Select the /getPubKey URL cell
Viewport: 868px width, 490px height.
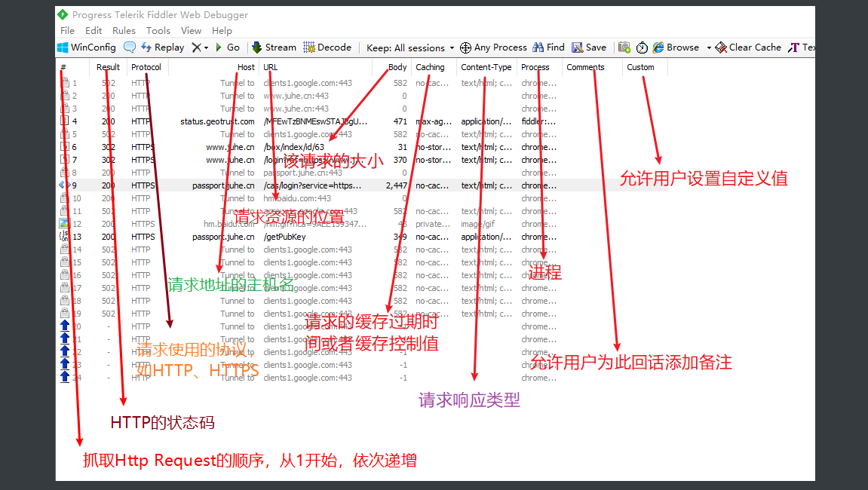tap(284, 237)
